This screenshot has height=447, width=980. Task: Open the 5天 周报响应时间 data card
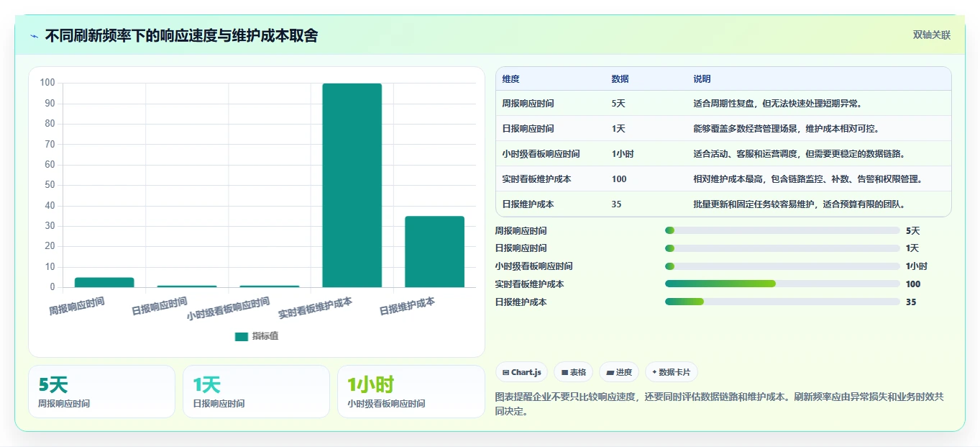coord(101,392)
